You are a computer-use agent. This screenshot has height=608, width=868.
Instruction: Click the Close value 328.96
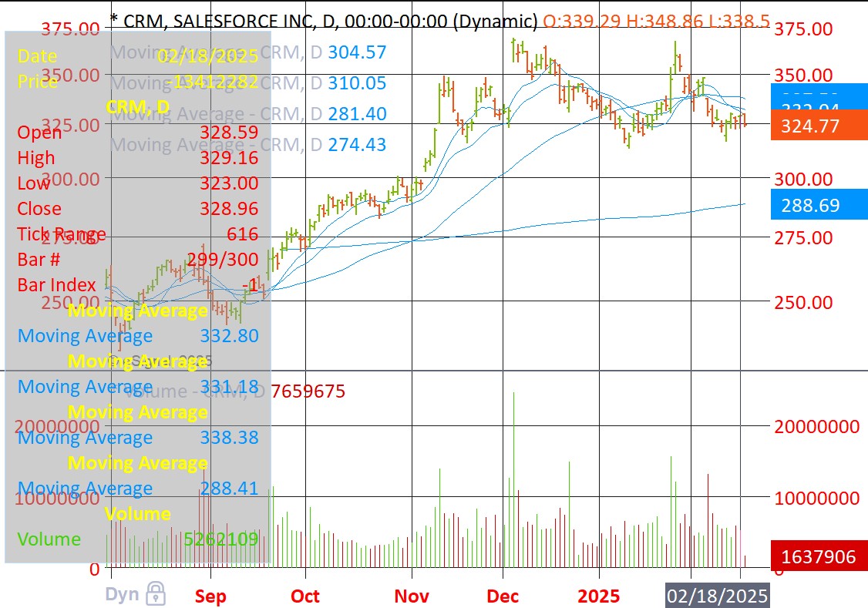[x=229, y=209]
